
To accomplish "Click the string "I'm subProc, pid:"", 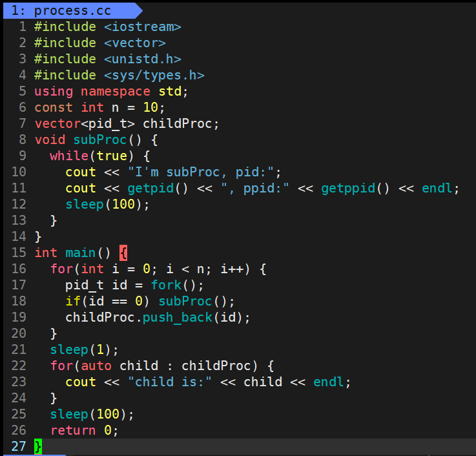I will pyautogui.click(x=201, y=172).
